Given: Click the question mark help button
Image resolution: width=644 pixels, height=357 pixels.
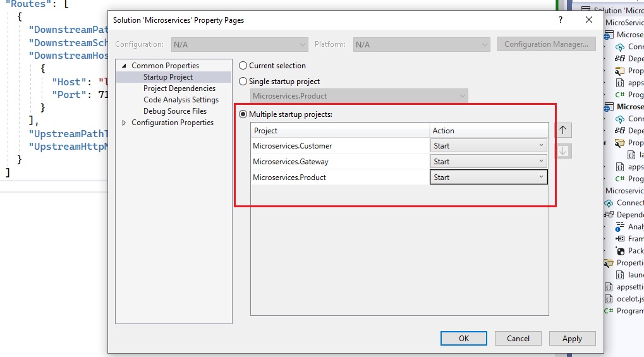Looking at the screenshot, I should pos(561,20).
